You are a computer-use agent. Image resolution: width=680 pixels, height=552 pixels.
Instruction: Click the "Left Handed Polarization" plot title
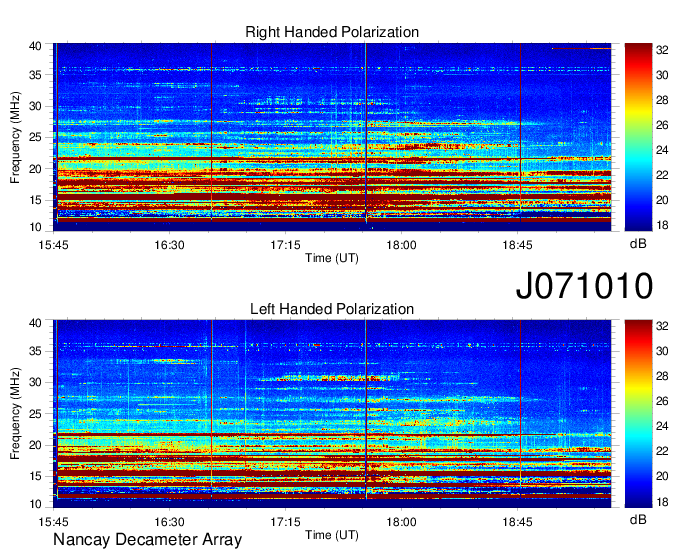coord(332,309)
